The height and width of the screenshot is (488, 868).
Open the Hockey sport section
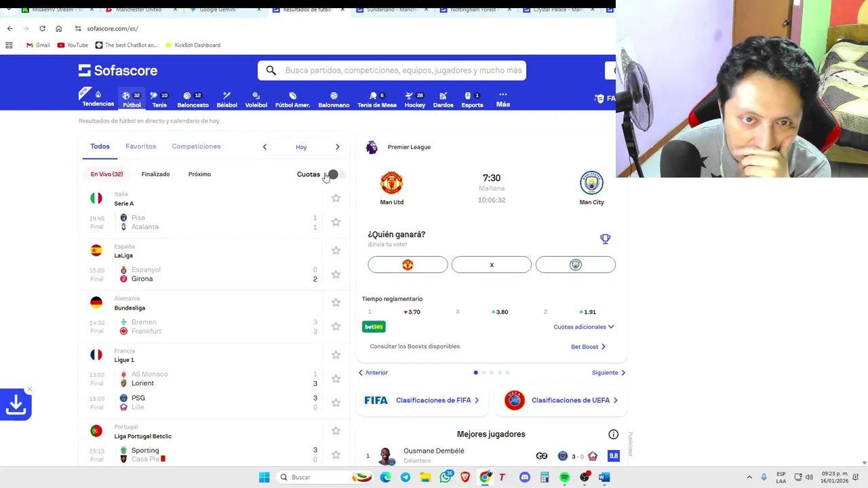(x=414, y=99)
